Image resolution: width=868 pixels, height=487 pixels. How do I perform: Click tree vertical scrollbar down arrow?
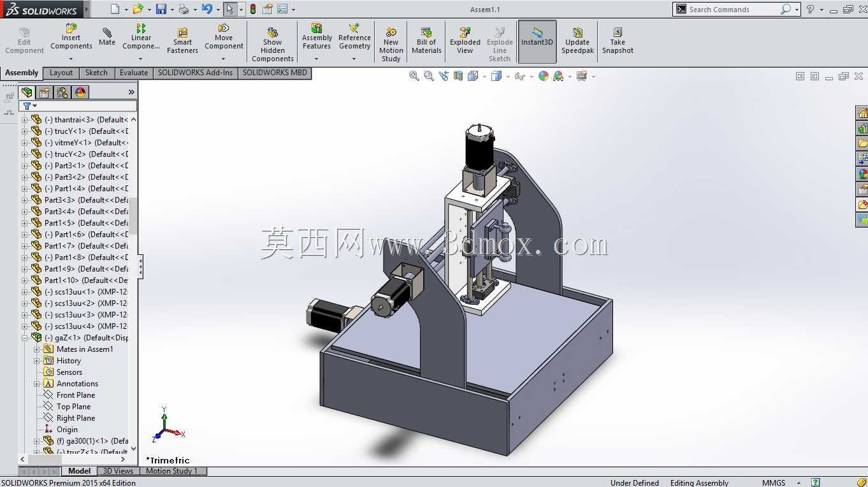coord(133,448)
